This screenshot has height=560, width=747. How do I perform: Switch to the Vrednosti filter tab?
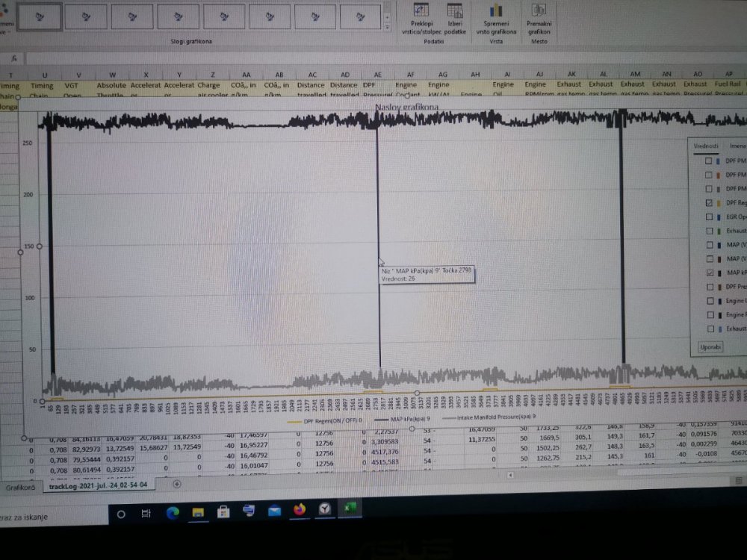pos(706,146)
